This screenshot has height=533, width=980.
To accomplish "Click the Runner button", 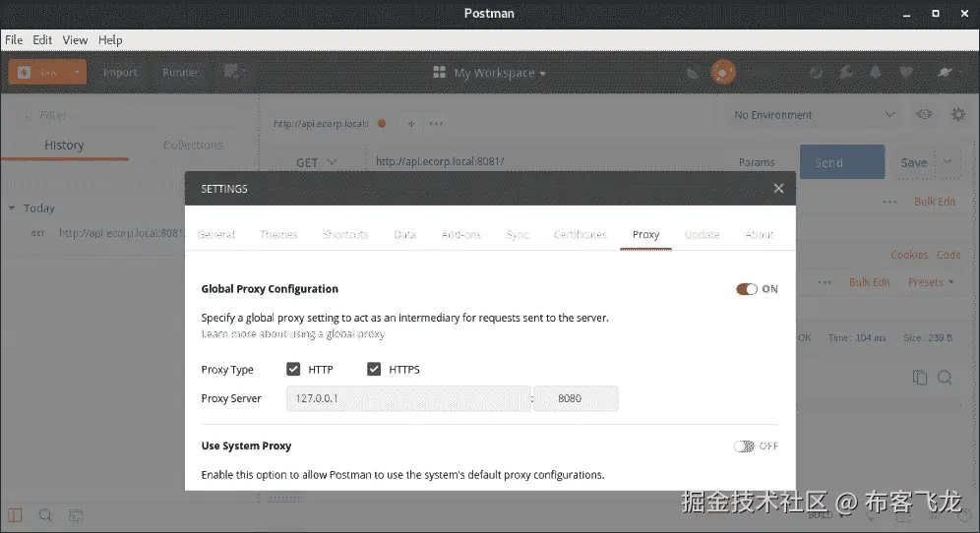I will (180, 73).
